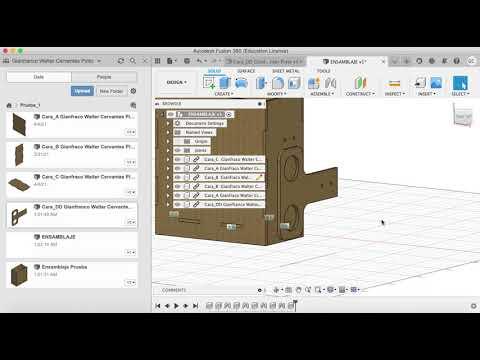This screenshot has height=360, width=480.
Task: Click the Help question mark icon
Action: pyautogui.click(x=457, y=61)
